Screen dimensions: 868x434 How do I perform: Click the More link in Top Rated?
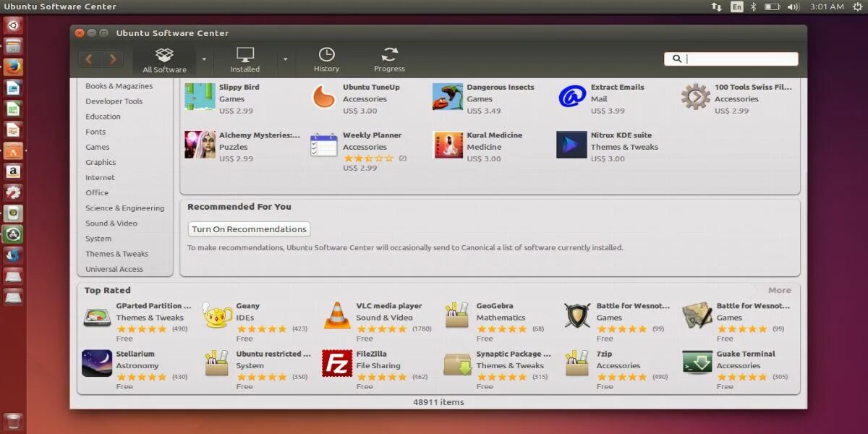[x=779, y=290]
